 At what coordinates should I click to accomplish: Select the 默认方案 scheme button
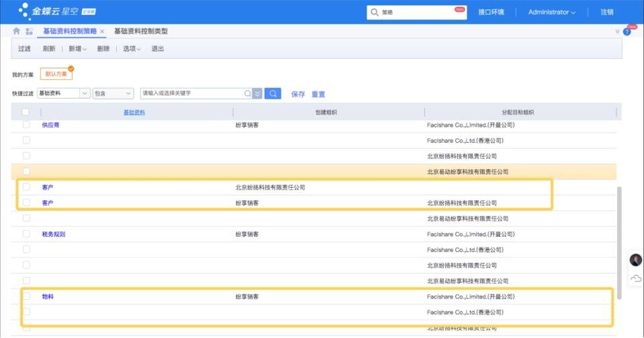[x=56, y=74]
